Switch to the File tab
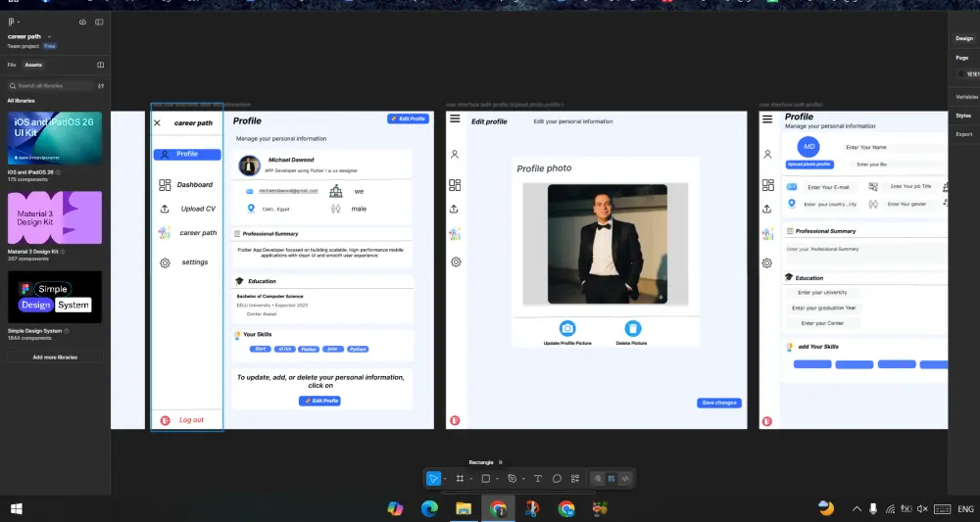The width and height of the screenshot is (980, 522). 11,65
